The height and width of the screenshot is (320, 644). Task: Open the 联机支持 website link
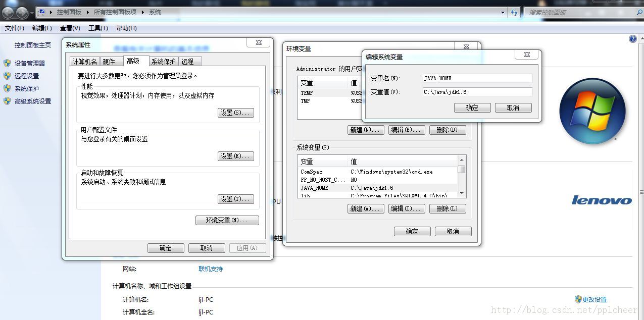tap(211, 269)
